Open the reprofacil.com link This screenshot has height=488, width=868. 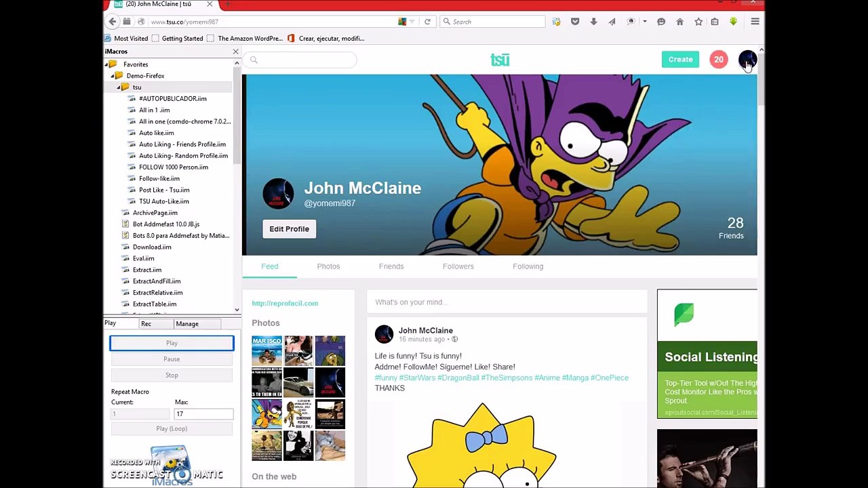[x=285, y=304]
